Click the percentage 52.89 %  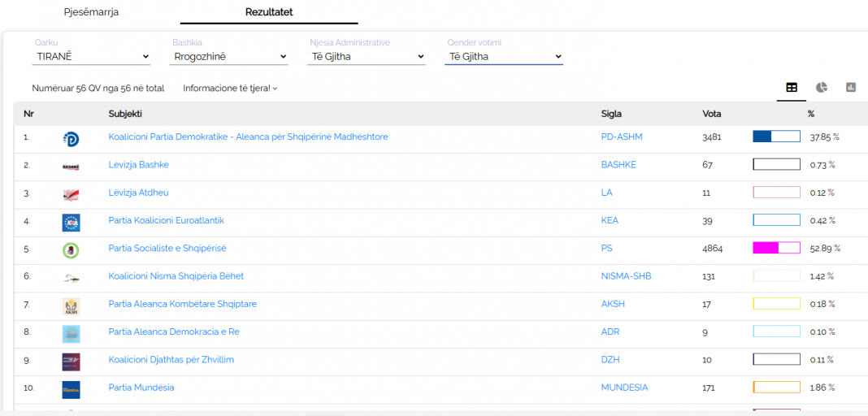point(825,249)
